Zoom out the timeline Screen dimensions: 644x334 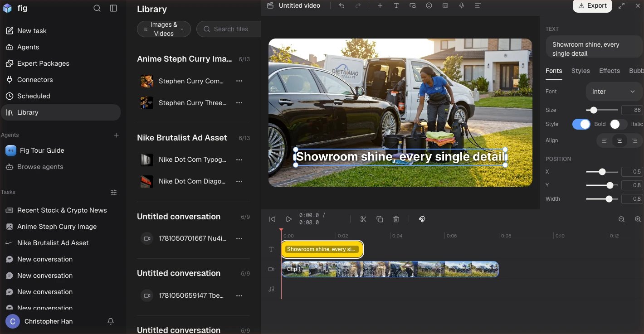(x=622, y=219)
